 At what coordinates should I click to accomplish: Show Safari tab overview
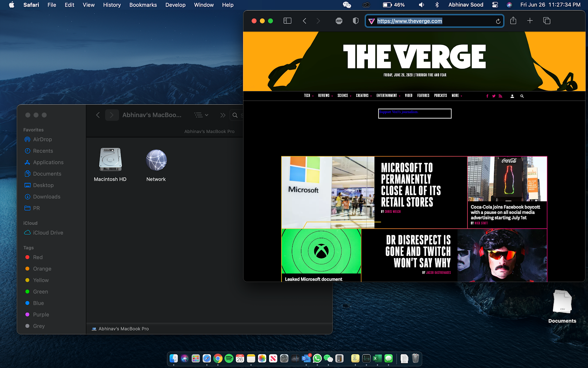(x=547, y=21)
